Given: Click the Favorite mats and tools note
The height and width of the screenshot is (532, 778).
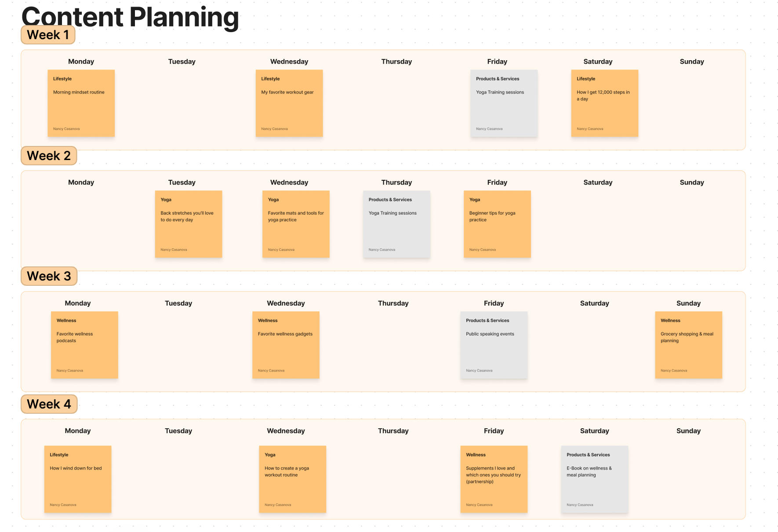Looking at the screenshot, I should pos(296,224).
